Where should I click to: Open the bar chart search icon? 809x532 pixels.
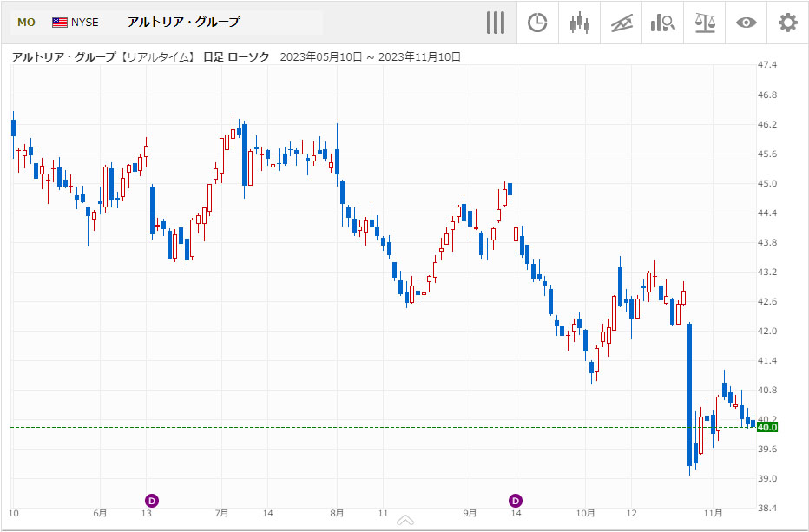[662, 23]
